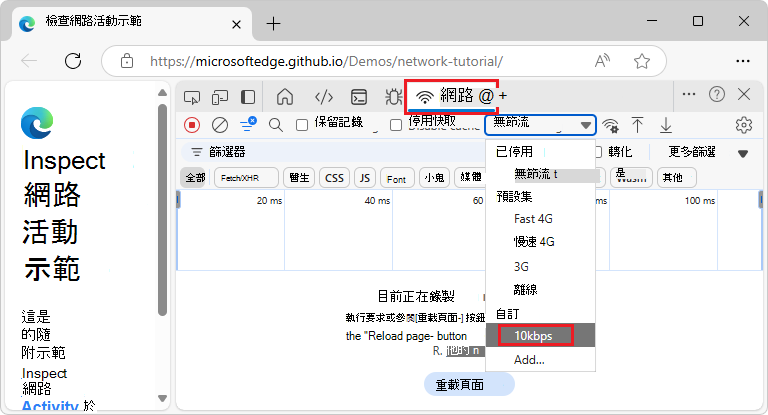Screen dimensions: 768x415
Task: Toggle the 轉化 checkbox
Action: coord(598,152)
